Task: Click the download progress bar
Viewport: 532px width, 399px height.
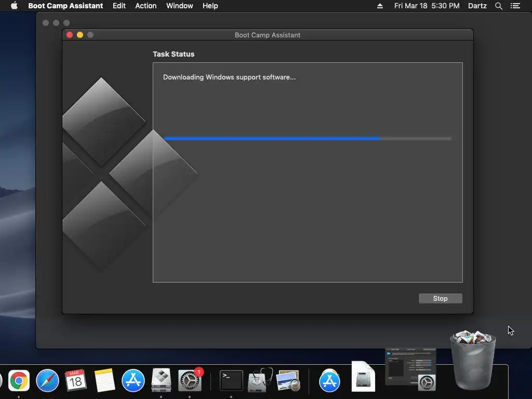Action: click(x=308, y=138)
